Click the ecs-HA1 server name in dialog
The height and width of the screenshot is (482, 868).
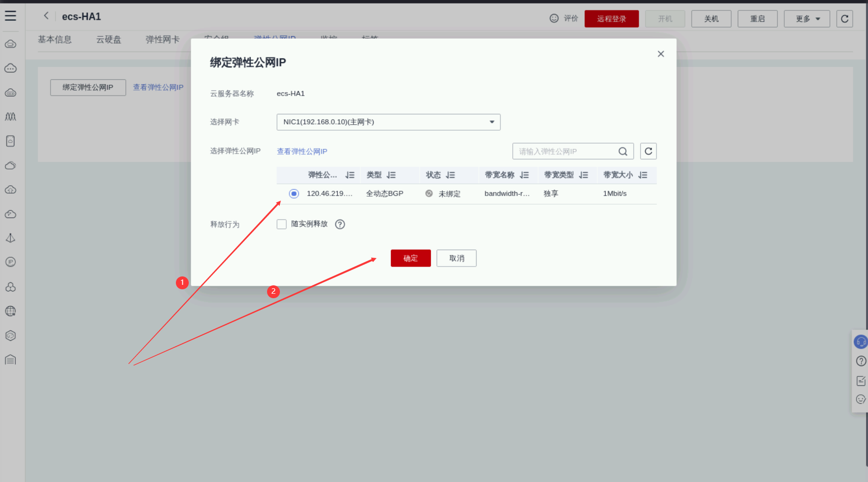point(291,94)
